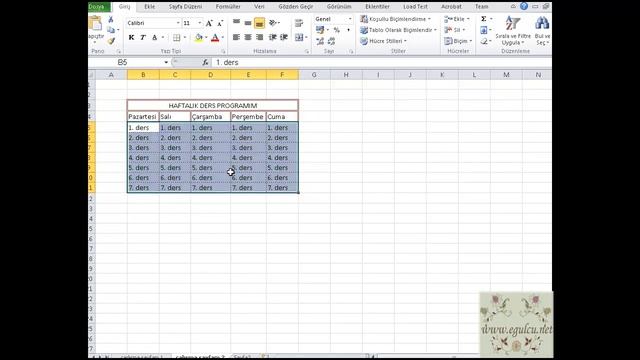This screenshot has width=640, height=360.
Task: Select column G header
Action: tap(314, 75)
